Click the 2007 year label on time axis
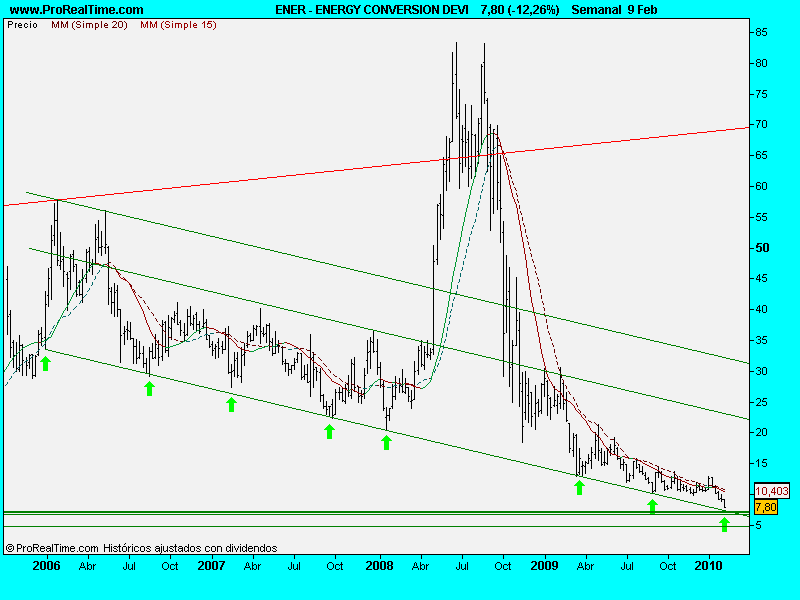This screenshot has height=600, width=800. (x=211, y=566)
